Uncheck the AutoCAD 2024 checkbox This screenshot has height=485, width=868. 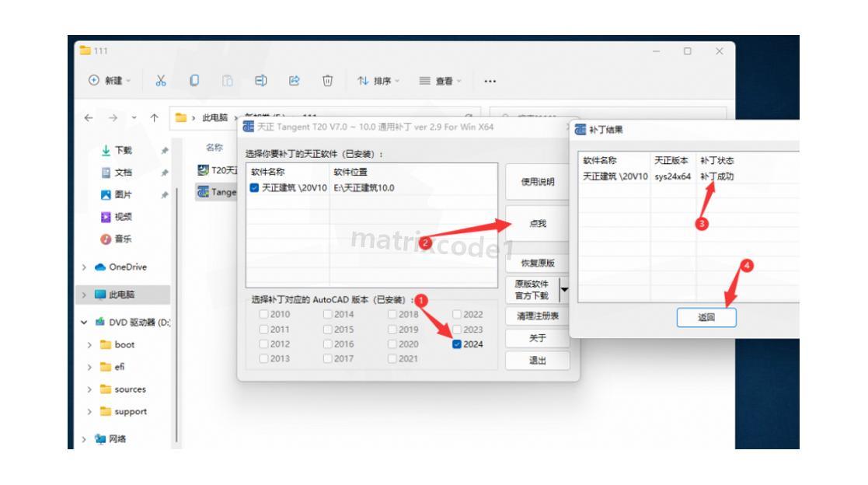[457, 344]
